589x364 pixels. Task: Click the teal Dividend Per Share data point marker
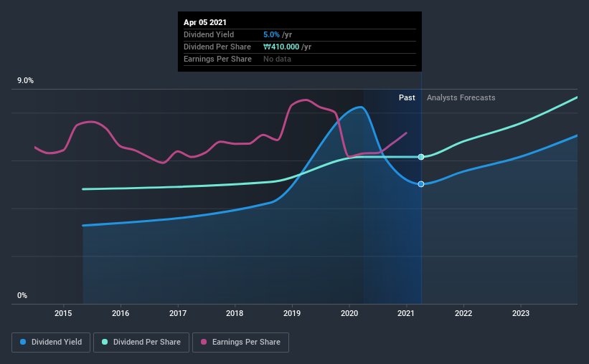421,157
